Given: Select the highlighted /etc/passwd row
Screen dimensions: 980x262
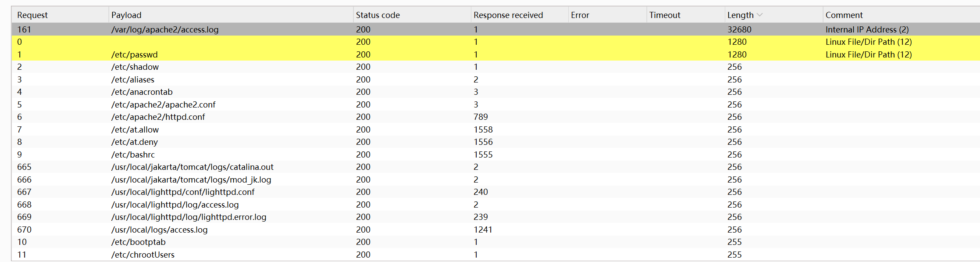Looking at the screenshot, I should pyautogui.click(x=134, y=54).
